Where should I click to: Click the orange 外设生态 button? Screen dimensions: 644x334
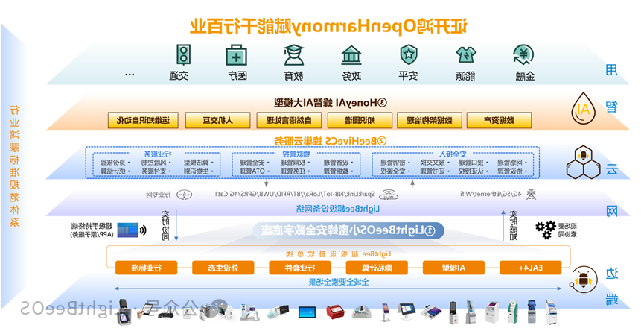click(223, 268)
